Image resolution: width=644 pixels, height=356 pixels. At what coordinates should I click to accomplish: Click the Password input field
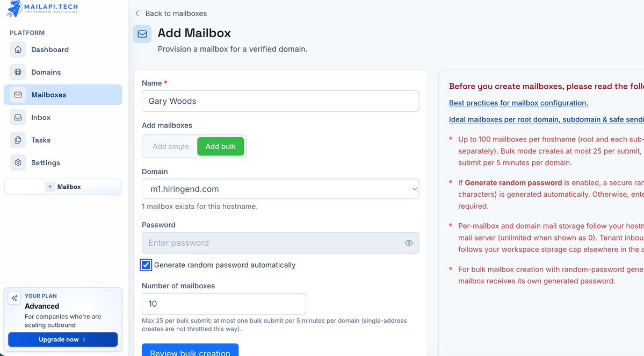(280, 243)
